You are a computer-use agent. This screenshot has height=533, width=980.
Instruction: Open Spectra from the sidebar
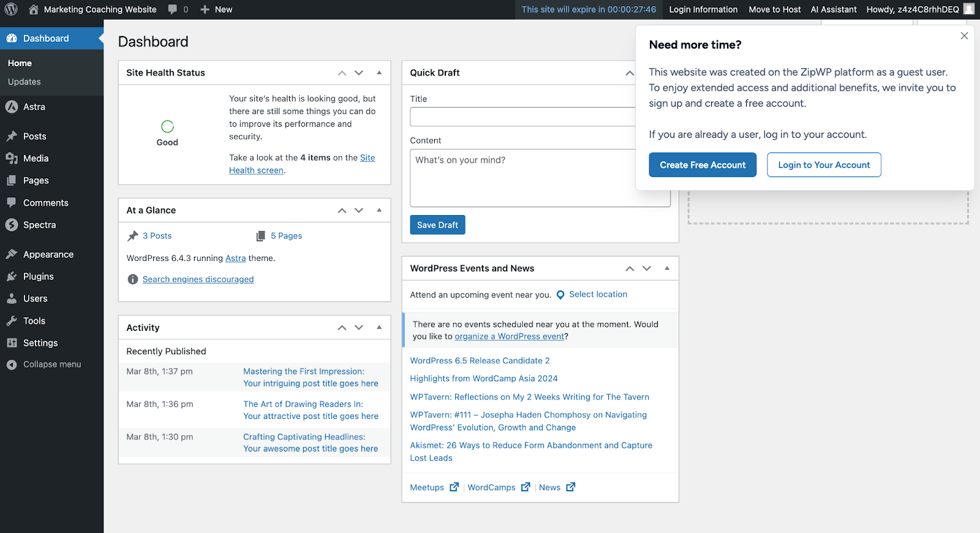coord(39,225)
